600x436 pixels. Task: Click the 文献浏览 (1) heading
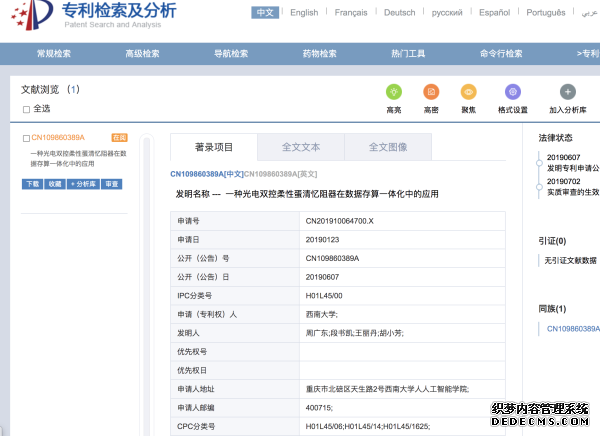[50, 90]
